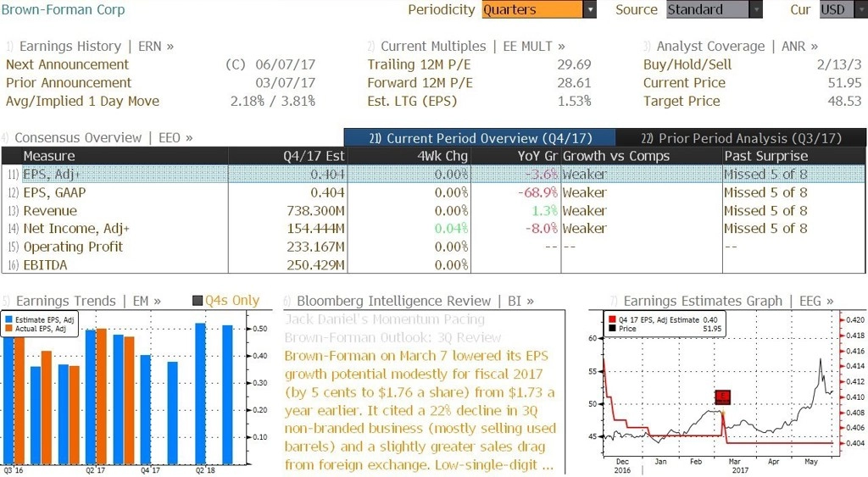Screen dimensions: 868x477
Task: Open Consensus Overview EEO link
Action: (x=103, y=138)
